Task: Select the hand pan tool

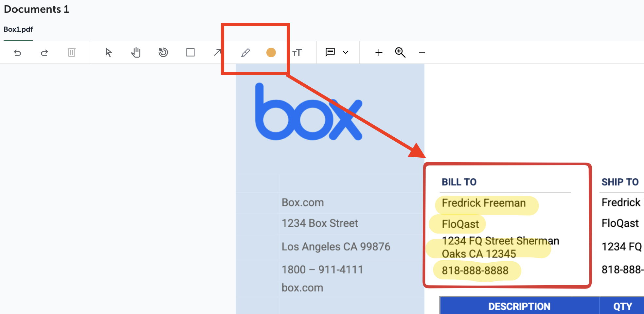Action: tap(136, 52)
